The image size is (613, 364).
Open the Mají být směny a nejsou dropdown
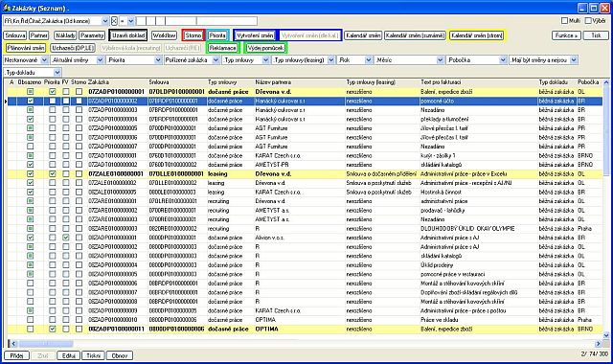(574, 60)
